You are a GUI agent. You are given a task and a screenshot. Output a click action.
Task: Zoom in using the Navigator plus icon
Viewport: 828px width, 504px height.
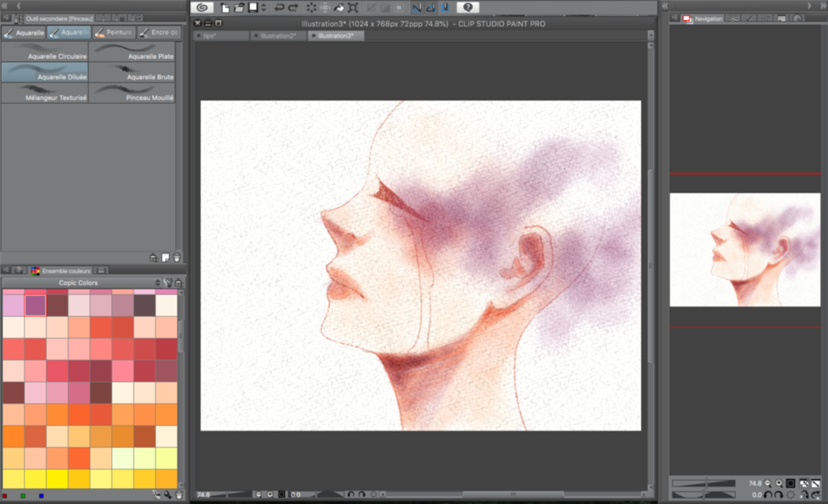779,483
